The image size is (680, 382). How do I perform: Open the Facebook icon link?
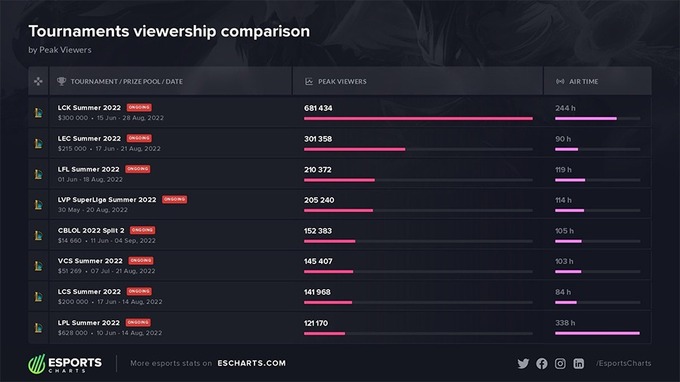point(542,363)
